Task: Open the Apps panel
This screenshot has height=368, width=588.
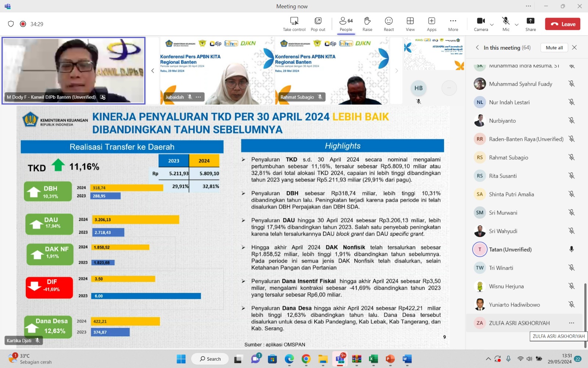Action: tap(431, 21)
